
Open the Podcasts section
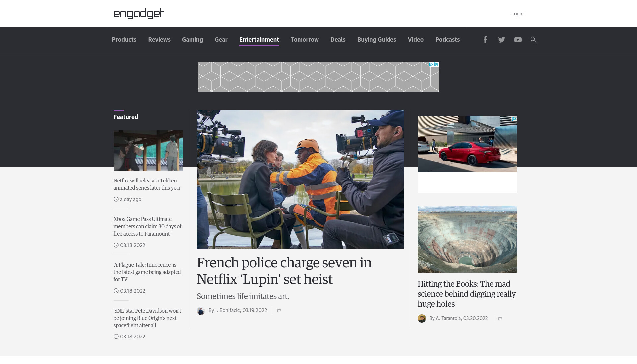point(447,40)
